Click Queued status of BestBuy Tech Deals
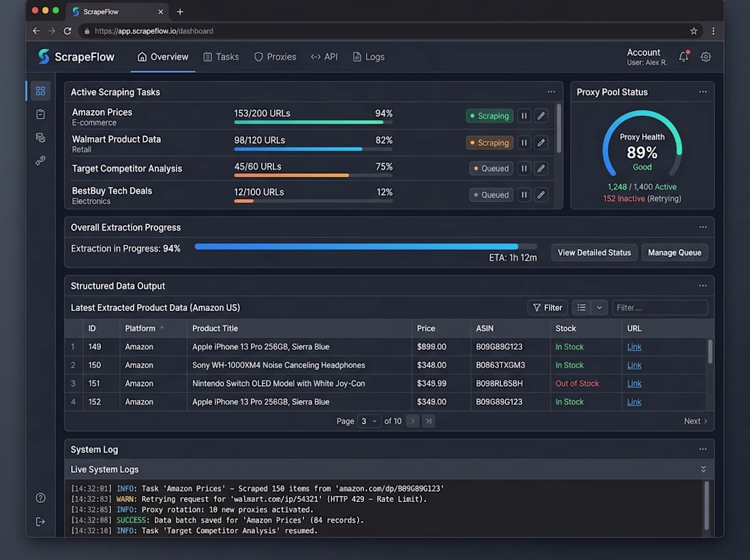The image size is (750, 560). [x=491, y=195]
